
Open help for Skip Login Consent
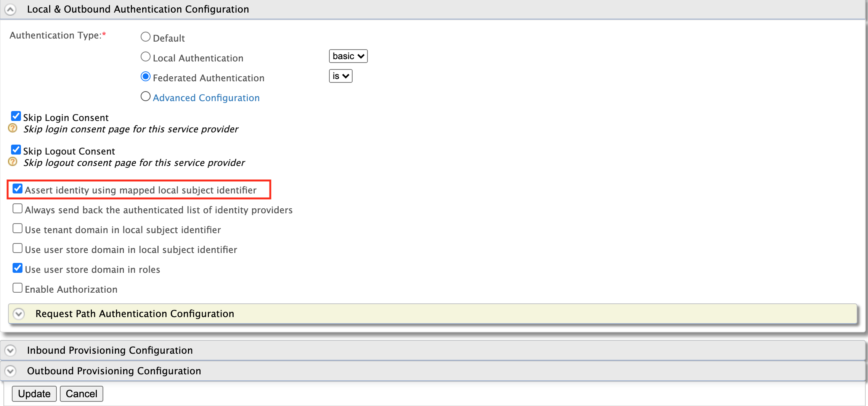tap(12, 128)
